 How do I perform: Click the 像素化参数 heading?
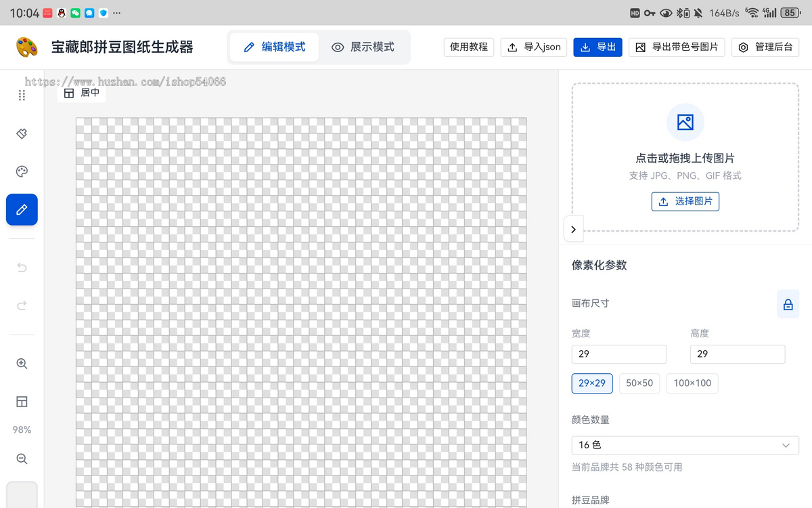(600, 265)
